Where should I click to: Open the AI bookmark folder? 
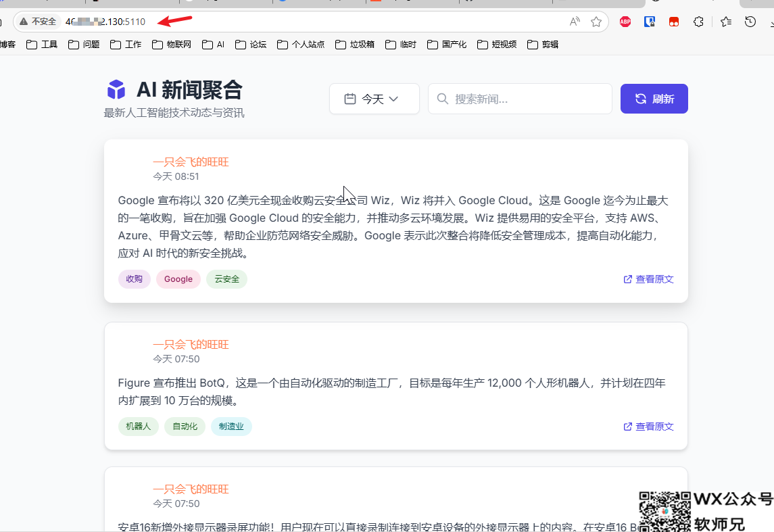click(x=213, y=45)
